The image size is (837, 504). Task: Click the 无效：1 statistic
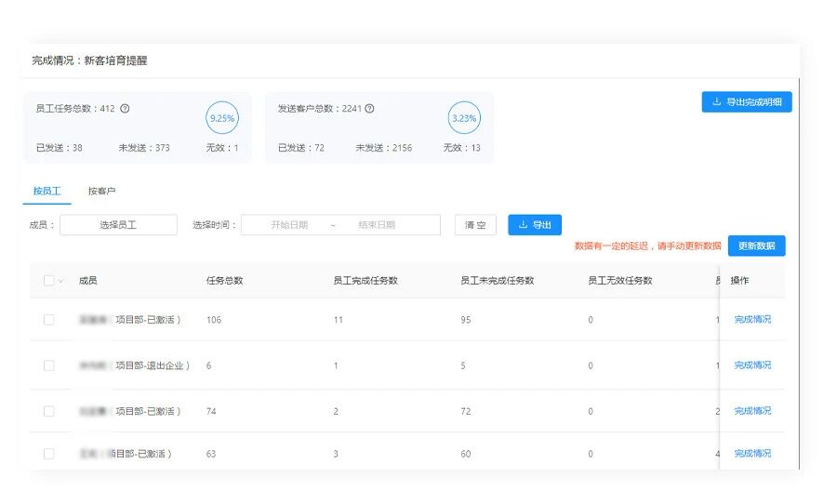coord(222,148)
